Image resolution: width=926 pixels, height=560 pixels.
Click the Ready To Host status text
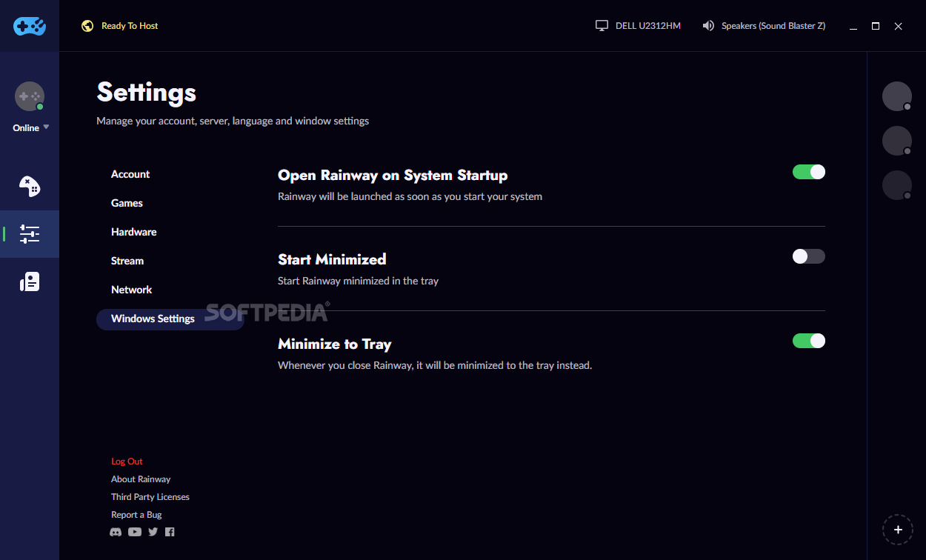pyautogui.click(x=130, y=26)
